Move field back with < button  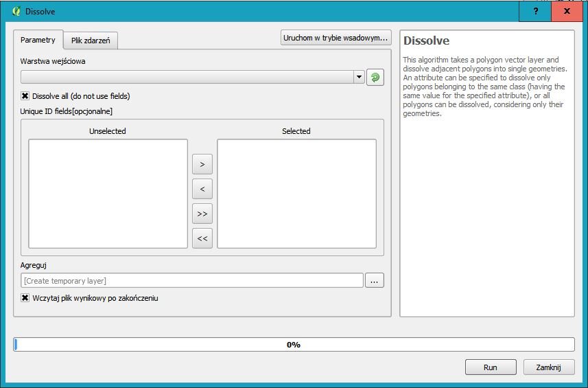pyautogui.click(x=202, y=189)
